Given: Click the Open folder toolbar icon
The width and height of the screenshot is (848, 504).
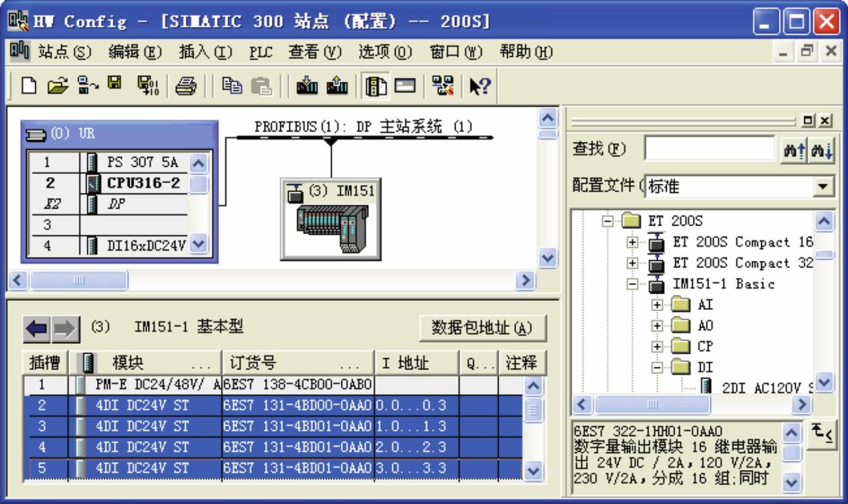Looking at the screenshot, I should [x=57, y=87].
